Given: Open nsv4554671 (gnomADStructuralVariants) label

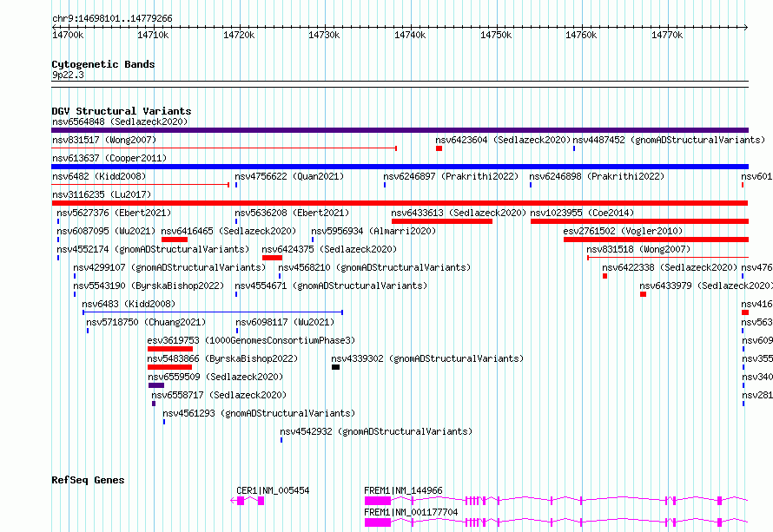Looking at the screenshot, I should point(331,286).
